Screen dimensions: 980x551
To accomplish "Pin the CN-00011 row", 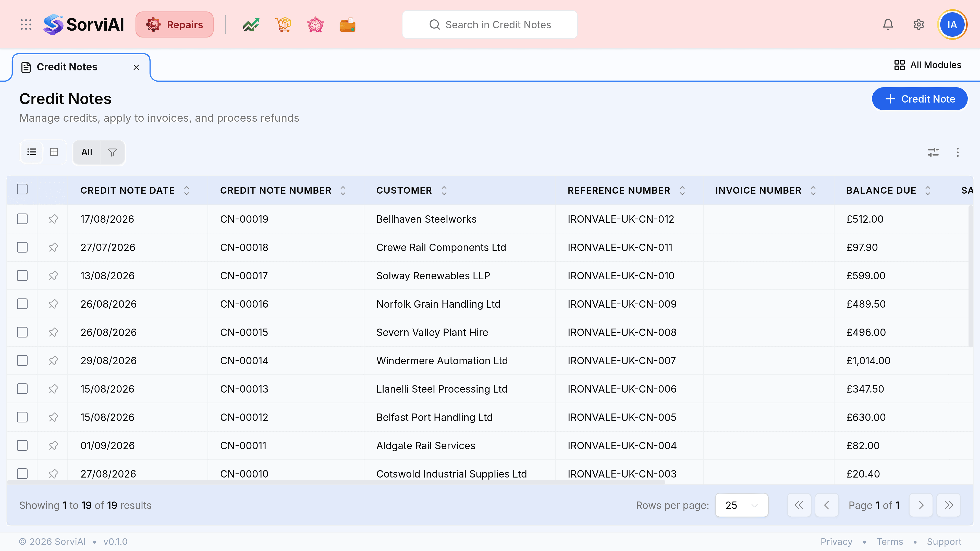I will point(53,446).
